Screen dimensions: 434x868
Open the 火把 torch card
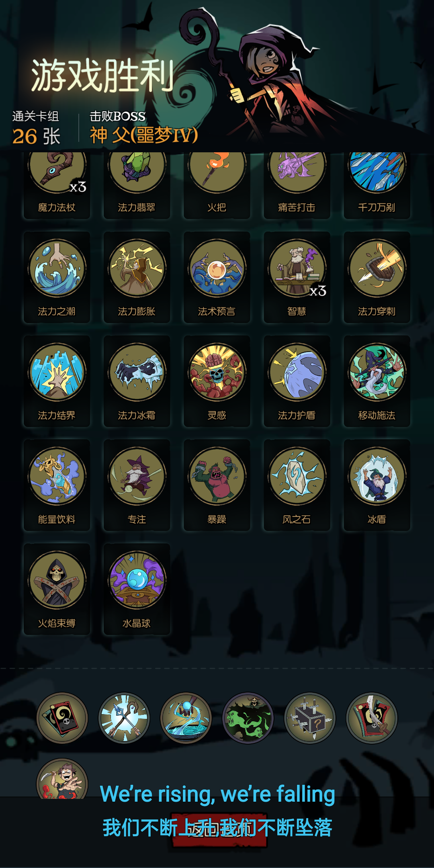tap(217, 185)
